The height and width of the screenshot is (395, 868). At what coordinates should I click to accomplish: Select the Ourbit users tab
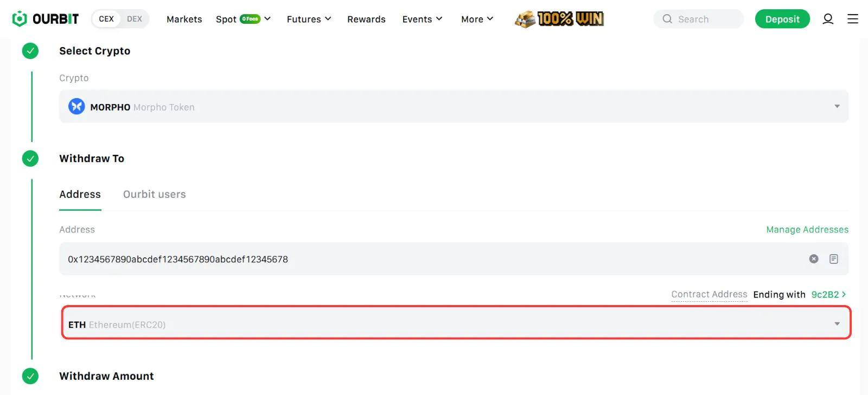(154, 195)
